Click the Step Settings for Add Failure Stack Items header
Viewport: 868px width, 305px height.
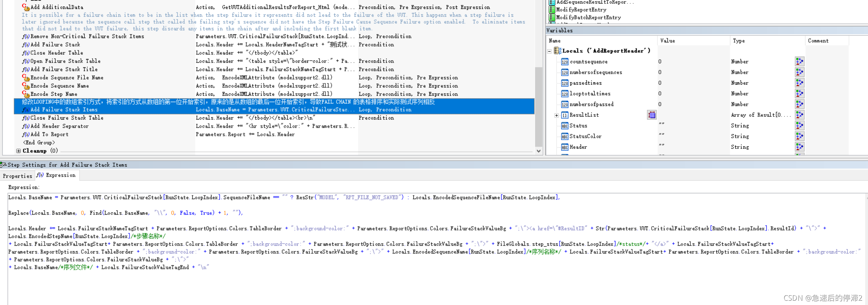(434, 165)
